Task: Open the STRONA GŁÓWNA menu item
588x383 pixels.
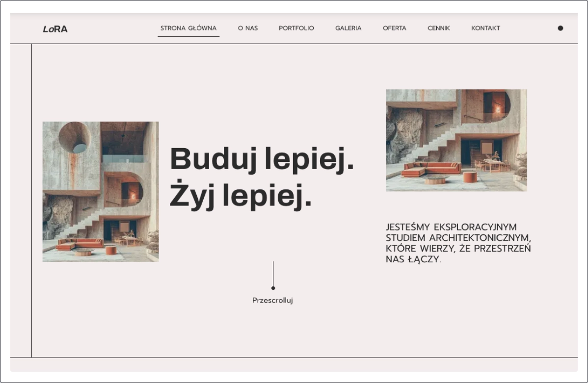Action: click(188, 28)
